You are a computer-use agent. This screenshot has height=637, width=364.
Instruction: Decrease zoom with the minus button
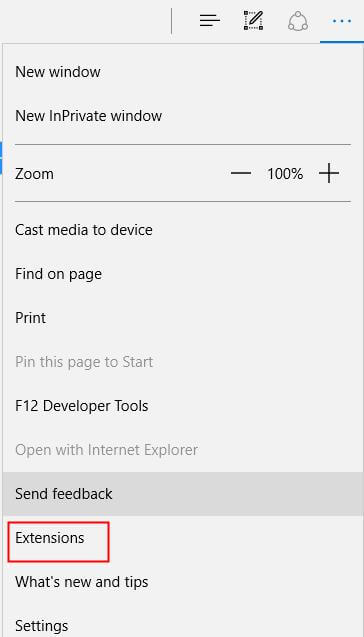pos(241,174)
